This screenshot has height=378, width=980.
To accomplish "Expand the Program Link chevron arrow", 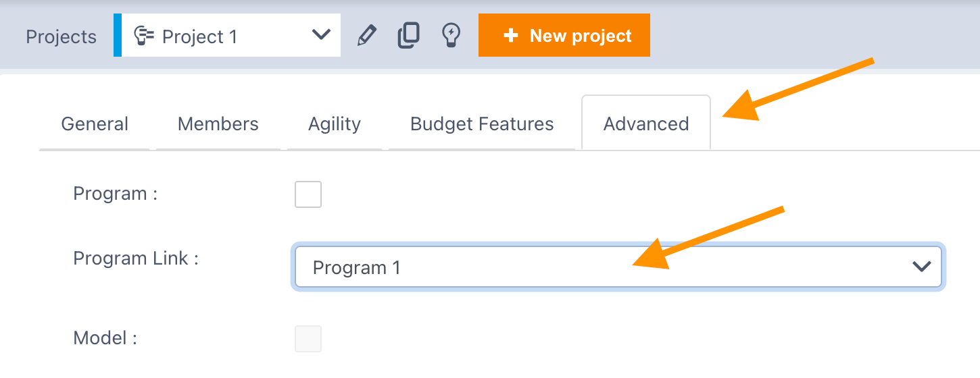I will pyautogui.click(x=922, y=267).
